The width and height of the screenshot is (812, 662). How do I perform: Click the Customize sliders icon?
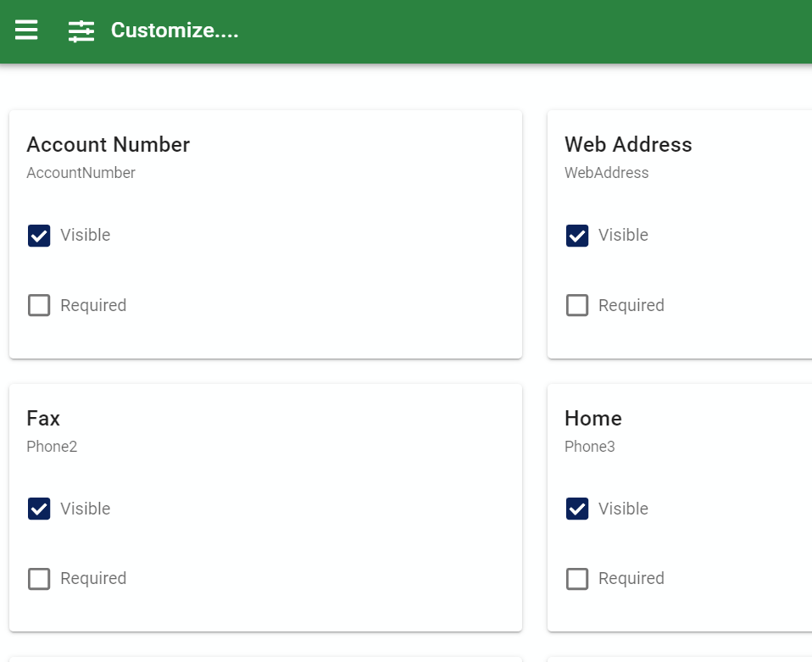[x=81, y=31]
